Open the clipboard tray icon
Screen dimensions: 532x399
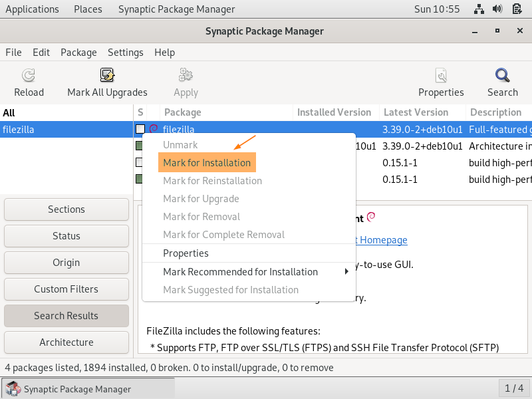517,9
